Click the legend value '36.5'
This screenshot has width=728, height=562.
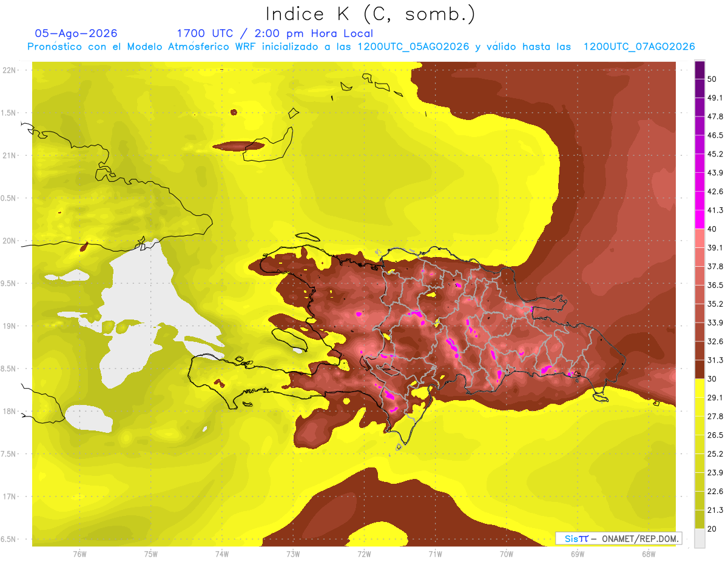pyautogui.click(x=715, y=286)
